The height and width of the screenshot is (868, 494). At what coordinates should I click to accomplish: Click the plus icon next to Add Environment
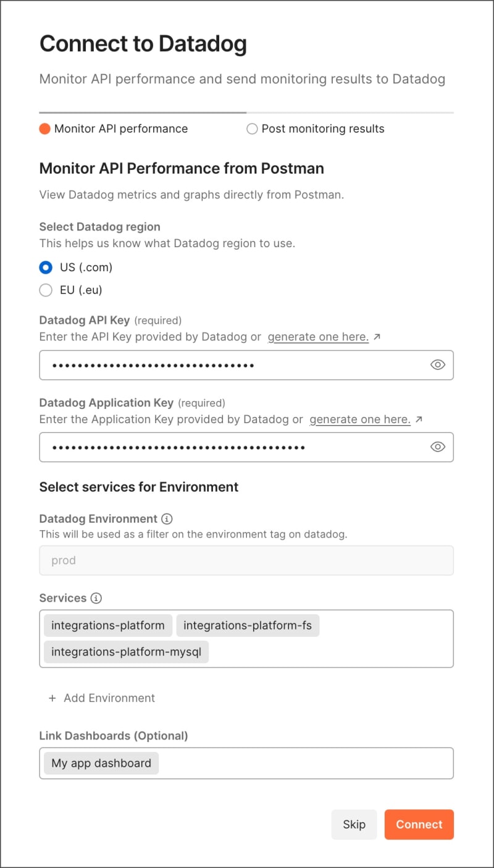point(52,697)
